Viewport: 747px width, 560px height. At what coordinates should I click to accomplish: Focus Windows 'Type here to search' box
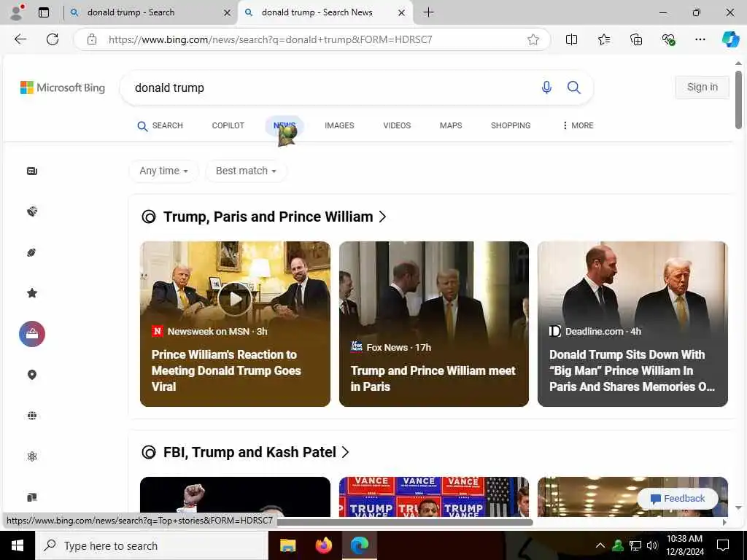click(x=152, y=545)
